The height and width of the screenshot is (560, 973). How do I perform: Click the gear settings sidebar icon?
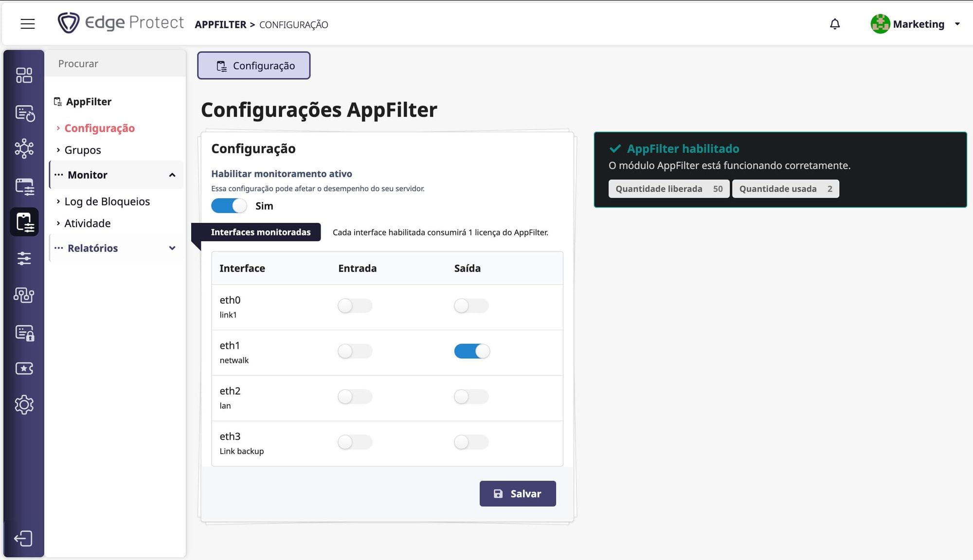(x=24, y=404)
